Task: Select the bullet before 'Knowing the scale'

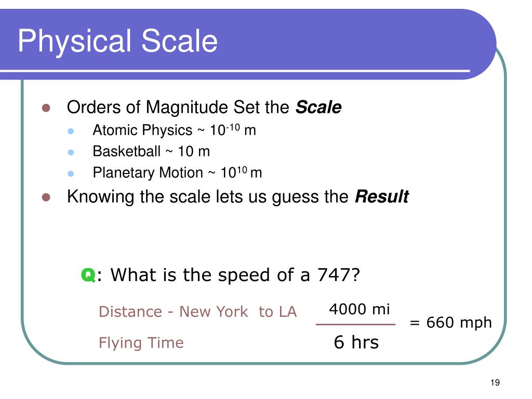Action: click(46, 197)
